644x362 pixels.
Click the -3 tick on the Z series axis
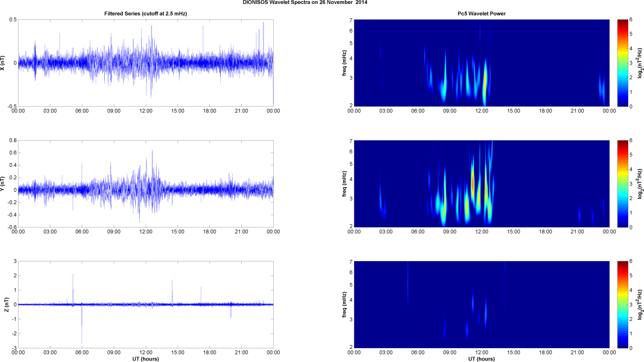14,348
